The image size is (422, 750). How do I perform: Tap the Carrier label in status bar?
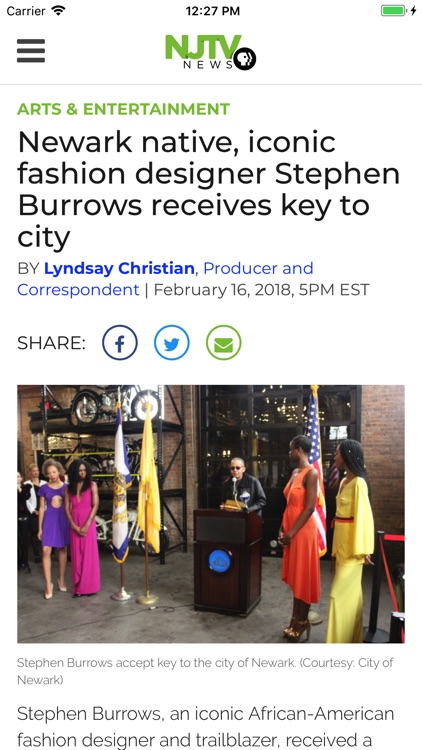tap(26, 11)
